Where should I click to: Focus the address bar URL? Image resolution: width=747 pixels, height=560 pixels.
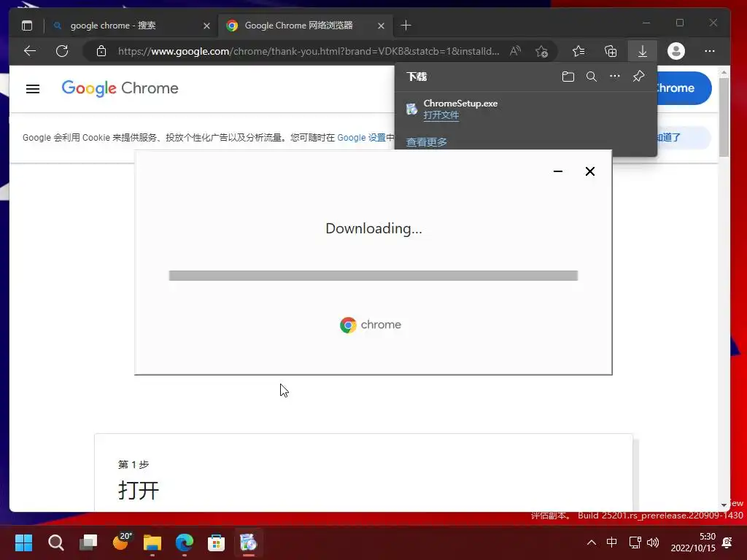[309, 51]
